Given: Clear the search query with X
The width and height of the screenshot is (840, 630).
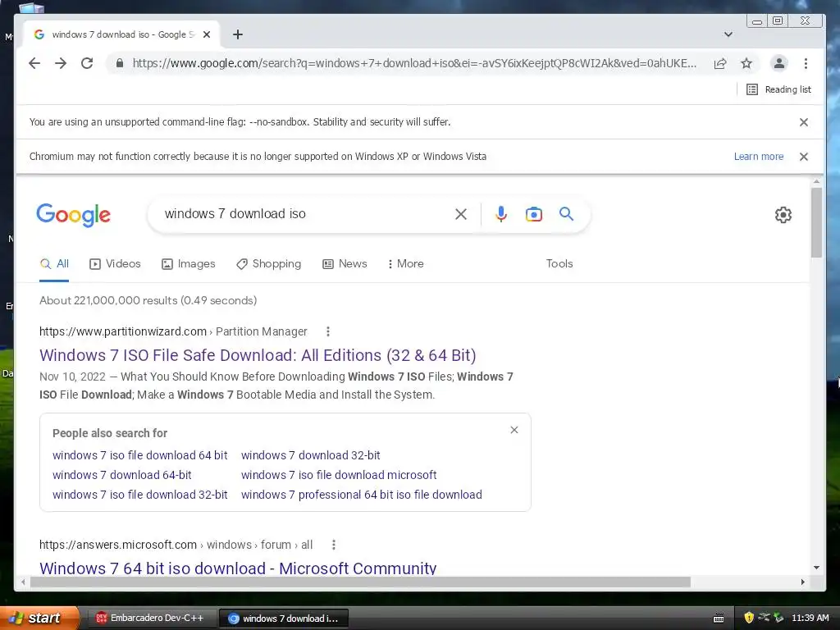Looking at the screenshot, I should click(461, 214).
